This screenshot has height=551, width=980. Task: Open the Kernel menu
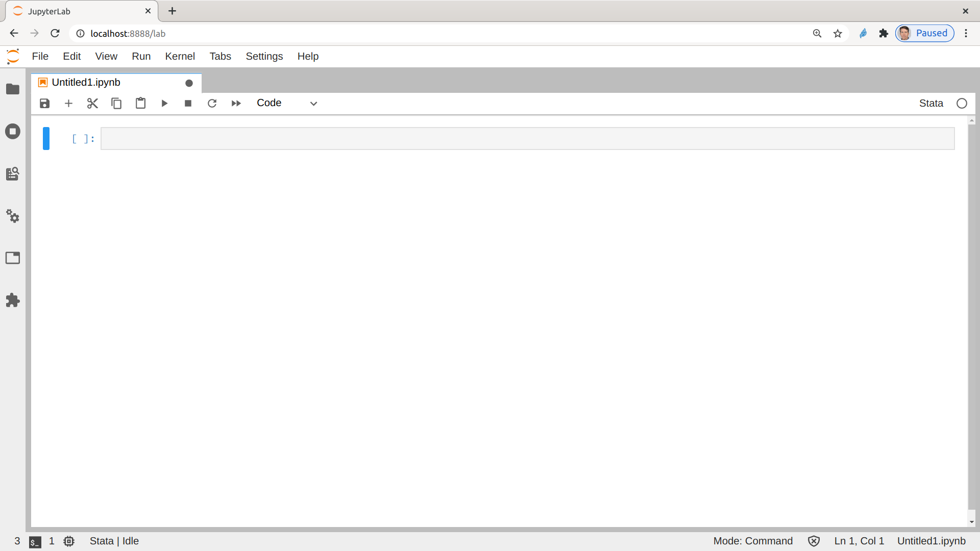[180, 56]
